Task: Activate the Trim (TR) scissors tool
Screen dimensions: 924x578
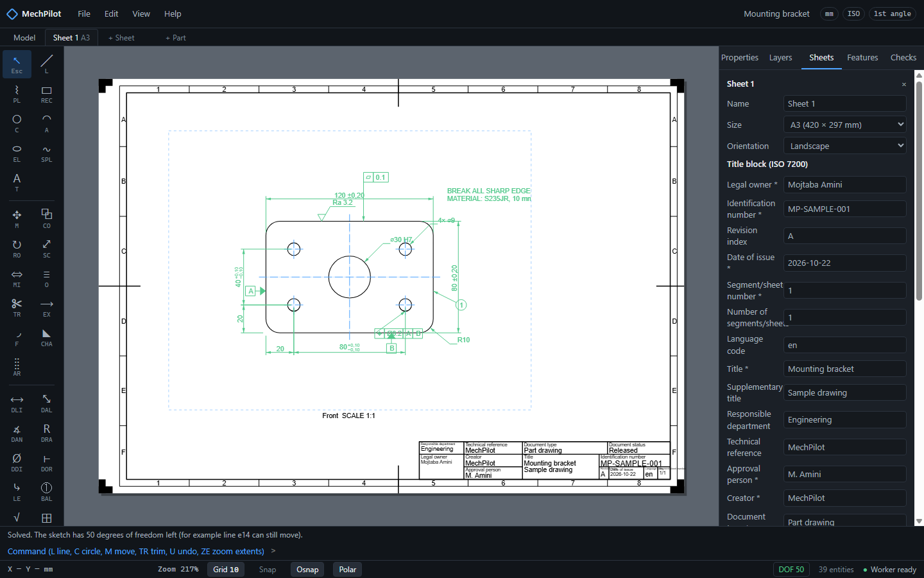Action: (x=17, y=308)
